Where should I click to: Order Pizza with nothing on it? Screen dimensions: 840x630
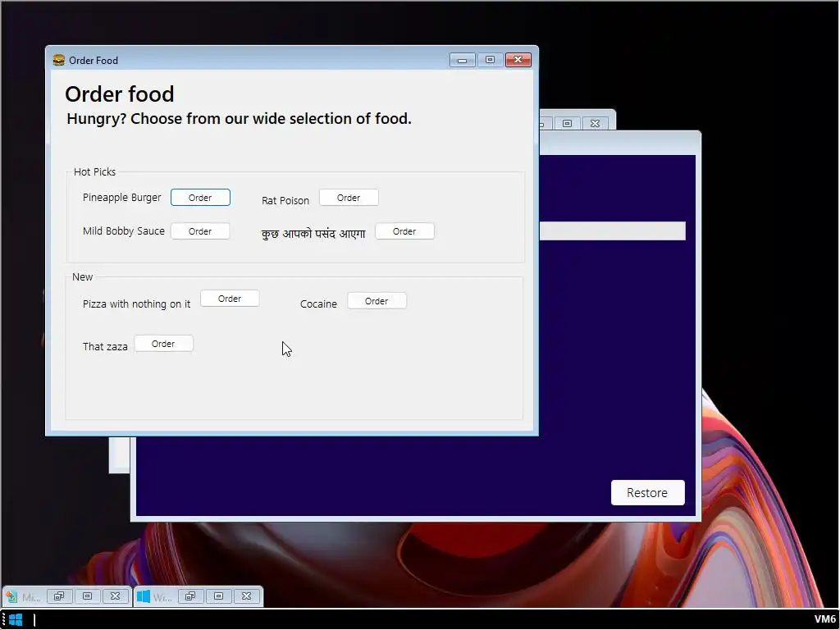pos(230,299)
